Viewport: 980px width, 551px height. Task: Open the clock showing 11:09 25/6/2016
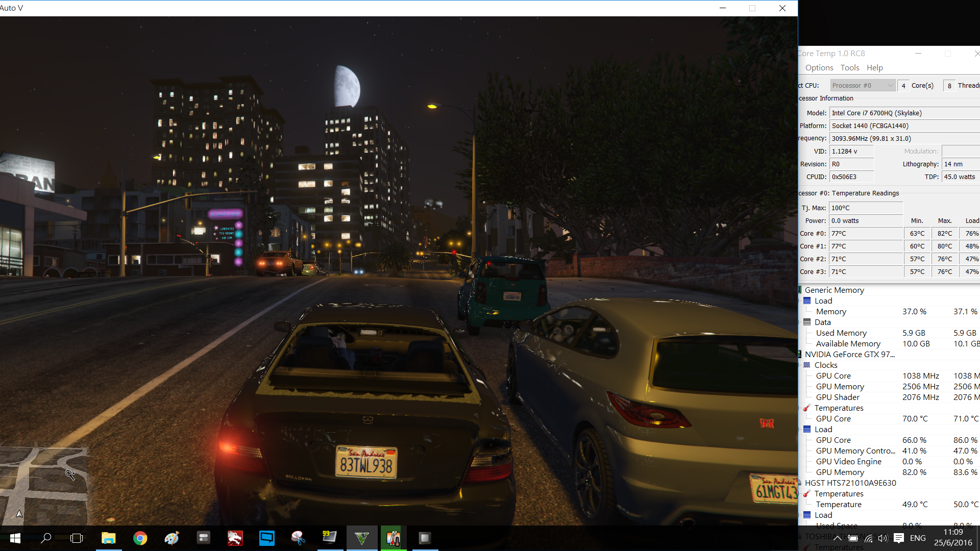tap(953, 538)
